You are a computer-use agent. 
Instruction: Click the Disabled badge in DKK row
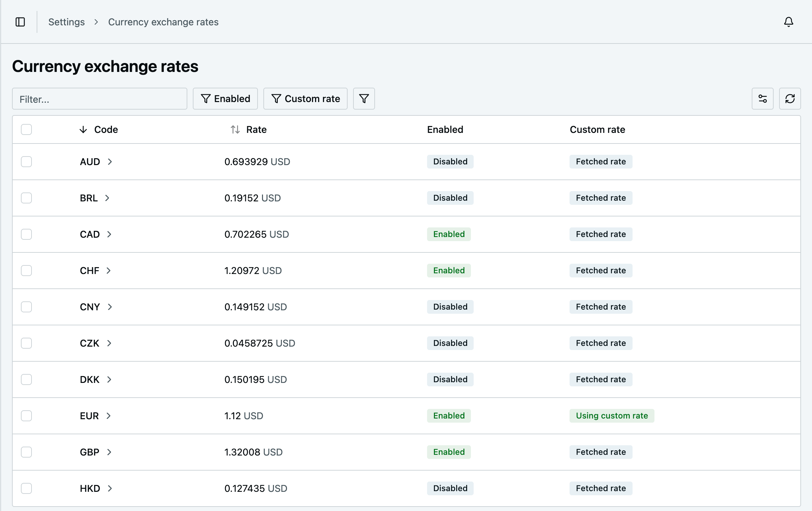[x=450, y=379]
